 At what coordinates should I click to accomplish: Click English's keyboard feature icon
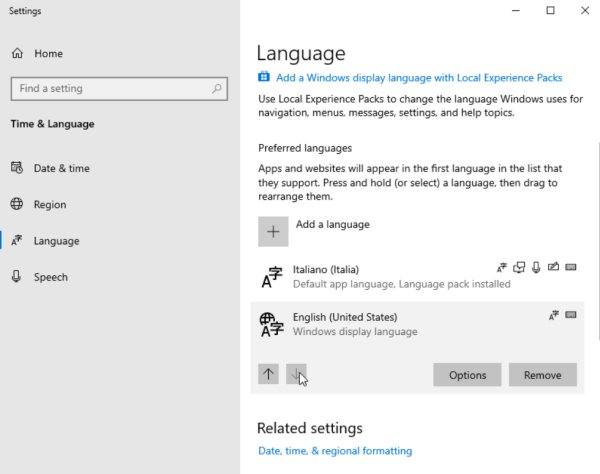tap(571, 315)
